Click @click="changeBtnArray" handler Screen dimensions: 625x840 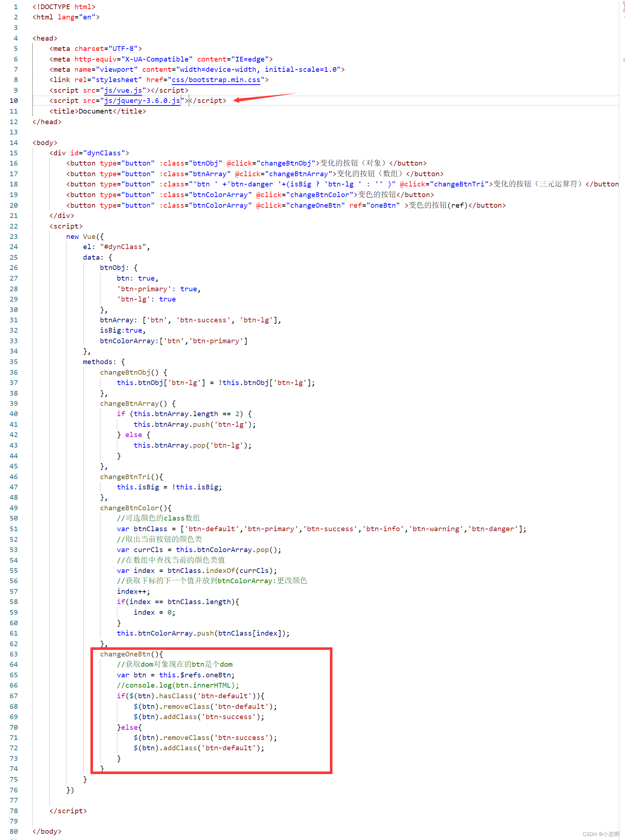[x=284, y=174]
